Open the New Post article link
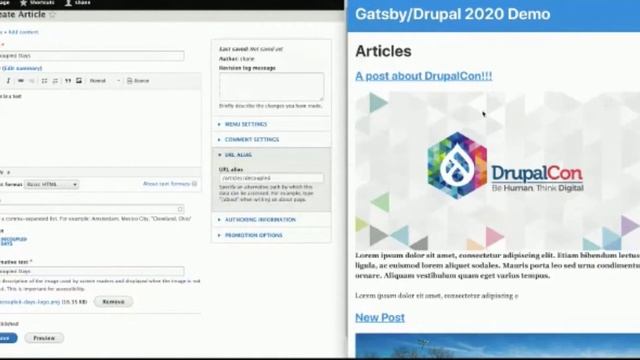 tap(380, 318)
